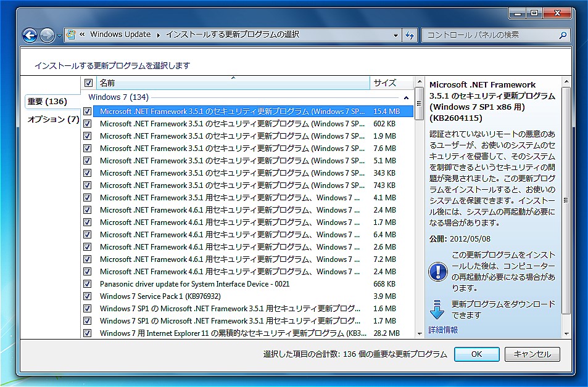The height and width of the screenshot is (387, 588).
Task: Open the address bar history dropdown arrow
Action: pyautogui.click(x=395, y=36)
